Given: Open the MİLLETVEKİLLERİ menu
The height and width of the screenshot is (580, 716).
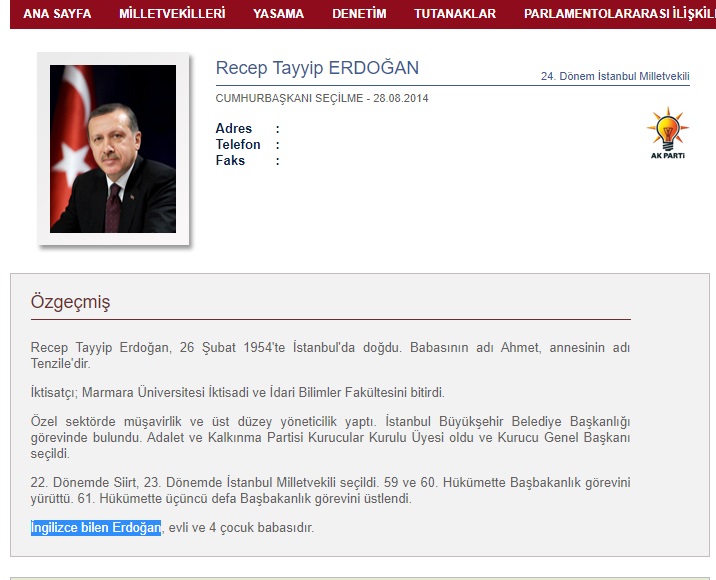Looking at the screenshot, I should coord(172,14).
